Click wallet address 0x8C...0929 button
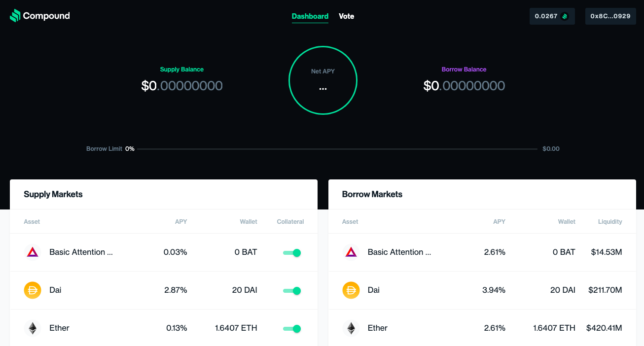 (610, 16)
